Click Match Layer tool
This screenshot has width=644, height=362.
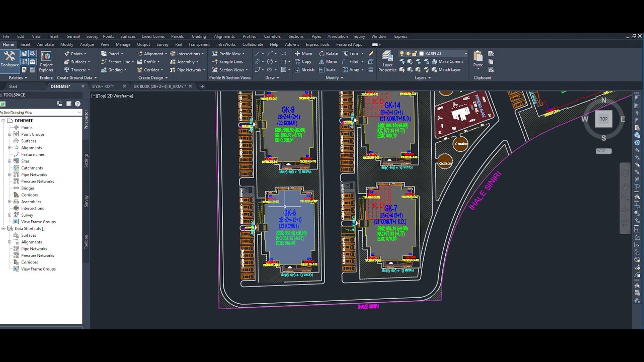tap(446, 70)
